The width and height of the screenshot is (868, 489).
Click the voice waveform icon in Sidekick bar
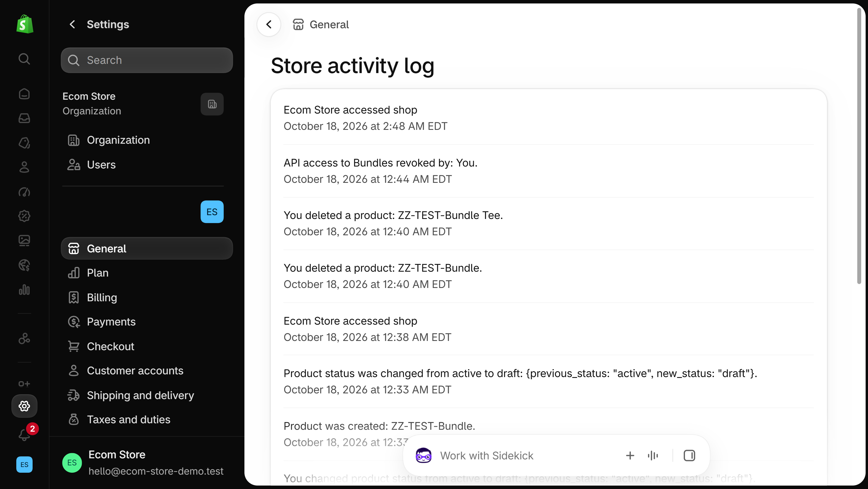653,456
